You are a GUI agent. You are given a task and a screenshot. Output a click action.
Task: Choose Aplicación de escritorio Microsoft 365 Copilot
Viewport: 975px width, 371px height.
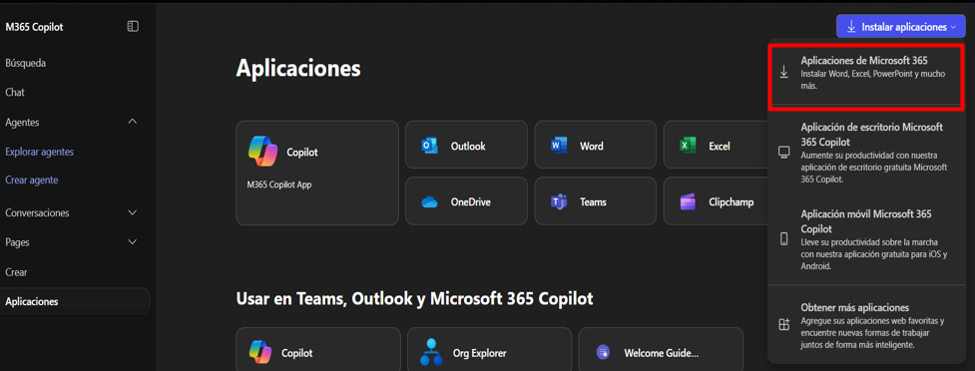[x=866, y=153]
